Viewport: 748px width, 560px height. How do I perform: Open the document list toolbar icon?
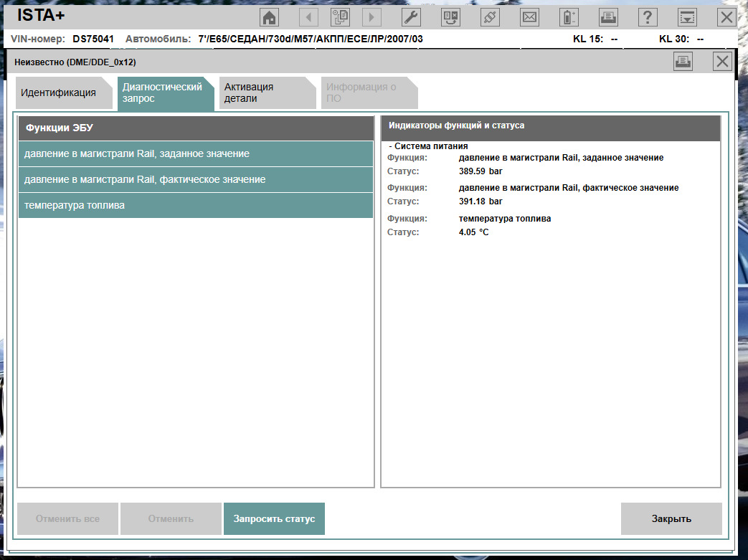340,18
